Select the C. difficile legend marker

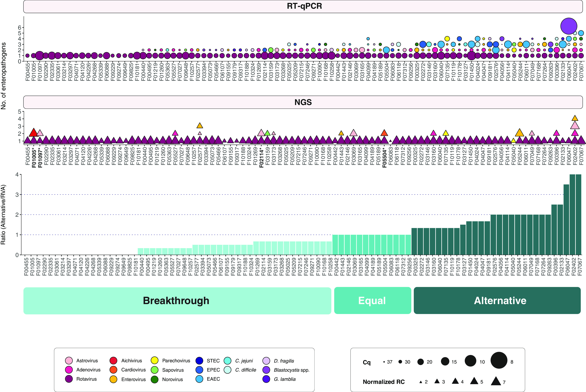pyautogui.click(x=228, y=370)
